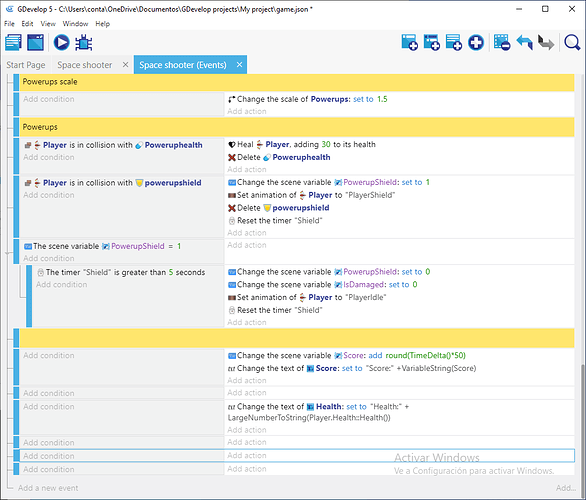The height and width of the screenshot is (500, 586).
Task: Undo the last change arrow
Action: tap(524, 43)
